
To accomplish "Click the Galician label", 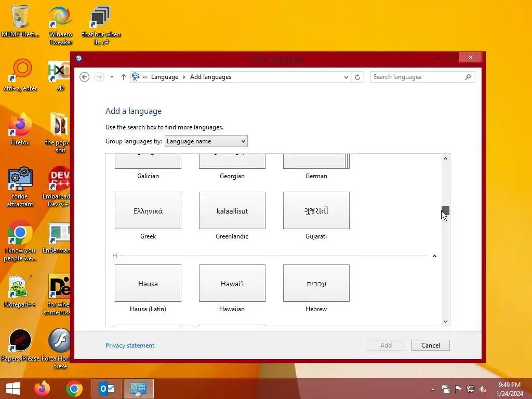I will pyautogui.click(x=148, y=176).
